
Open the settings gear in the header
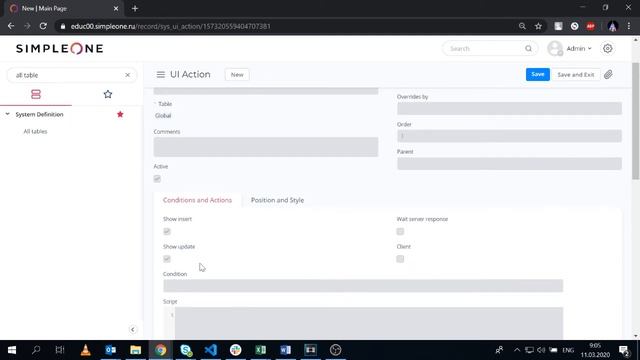tap(607, 49)
